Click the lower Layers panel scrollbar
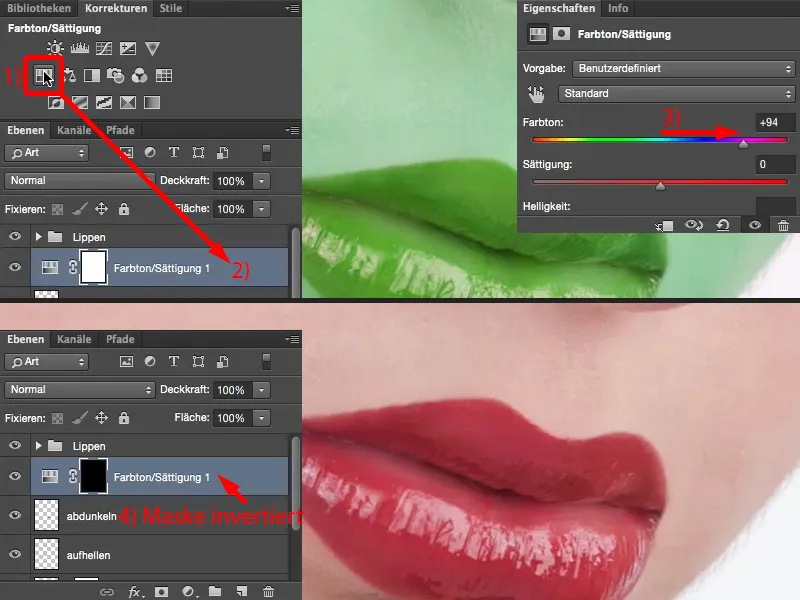This screenshot has width=800, height=600. (x=295, y=482)
